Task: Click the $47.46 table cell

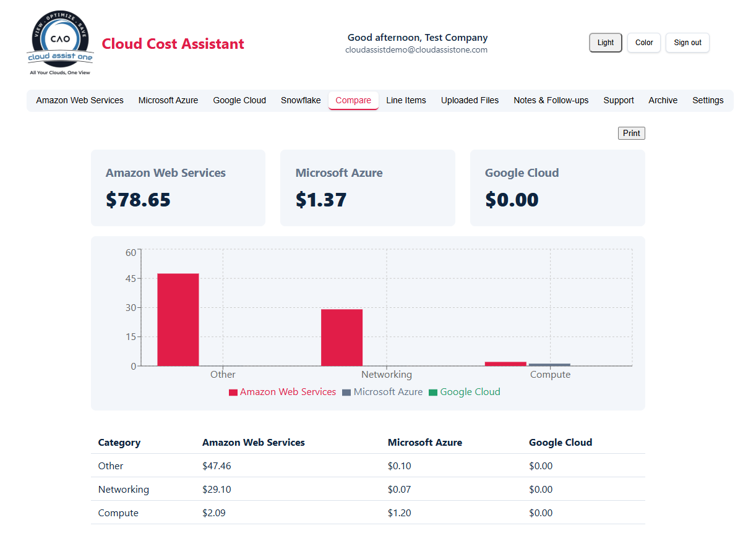Action: 217,466
